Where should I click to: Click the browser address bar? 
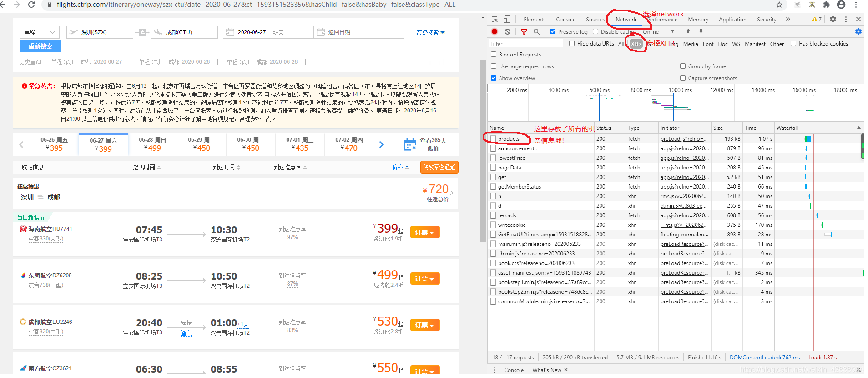coord(409,5)
